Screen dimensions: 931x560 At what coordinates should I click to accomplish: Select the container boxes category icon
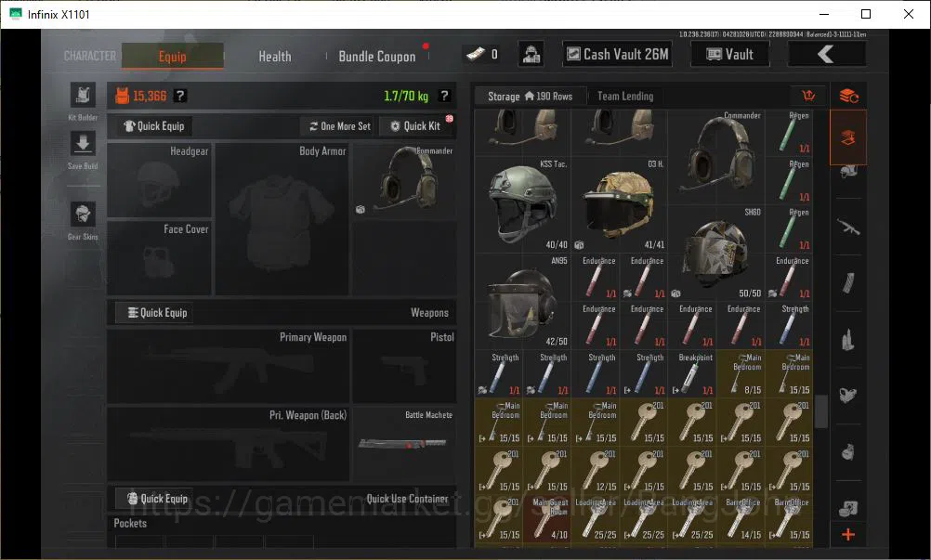coord(848,508)
